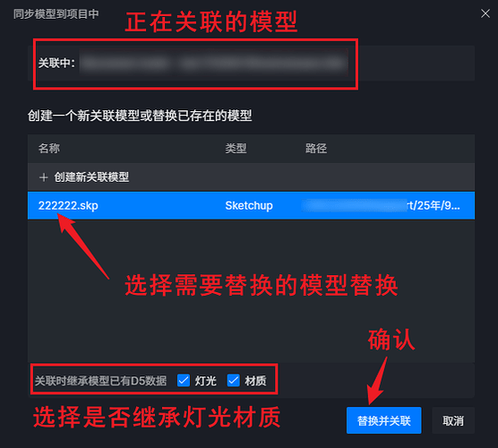Close the 同步模型到项目中 dialog
Image resolution: width=498 pixels, height=448 pixels.
pyautogui.click(x=485, y=13)
